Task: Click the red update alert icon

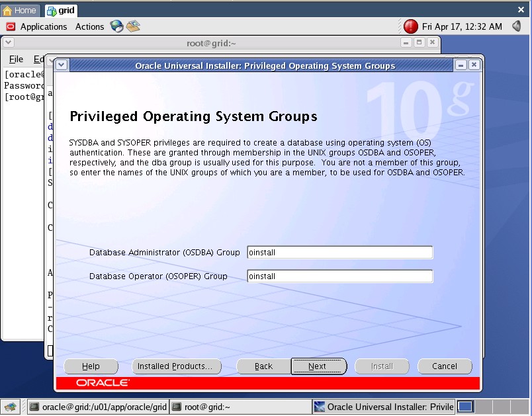Action: point(411,26)
